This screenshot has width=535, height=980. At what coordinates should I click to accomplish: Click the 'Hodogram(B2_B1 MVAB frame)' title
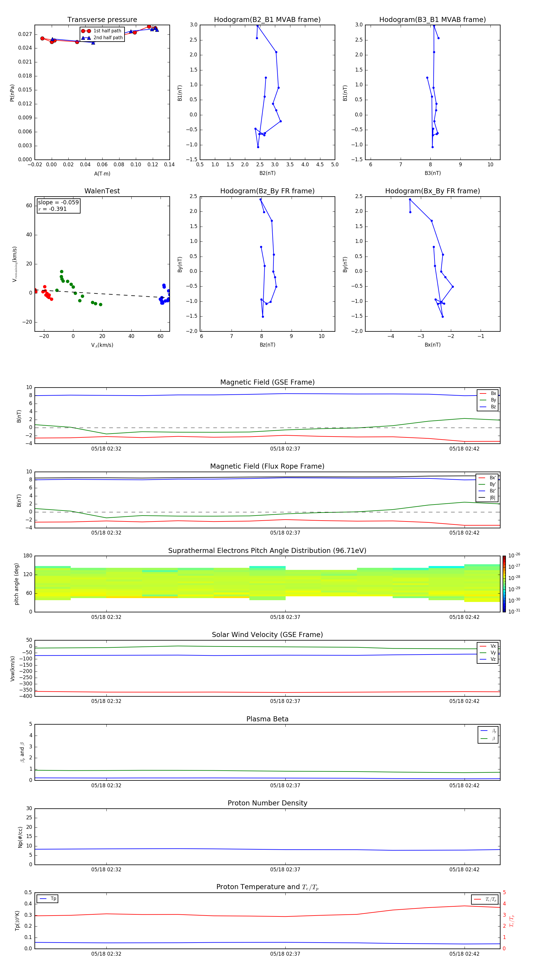pos(267,20)
